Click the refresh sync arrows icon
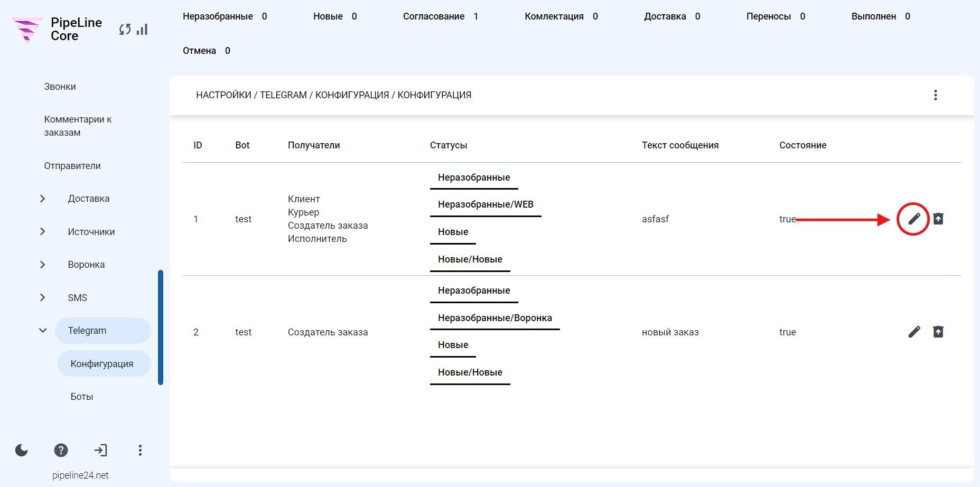The width and height of the screenshot is (980, 487). pos(125,30)
